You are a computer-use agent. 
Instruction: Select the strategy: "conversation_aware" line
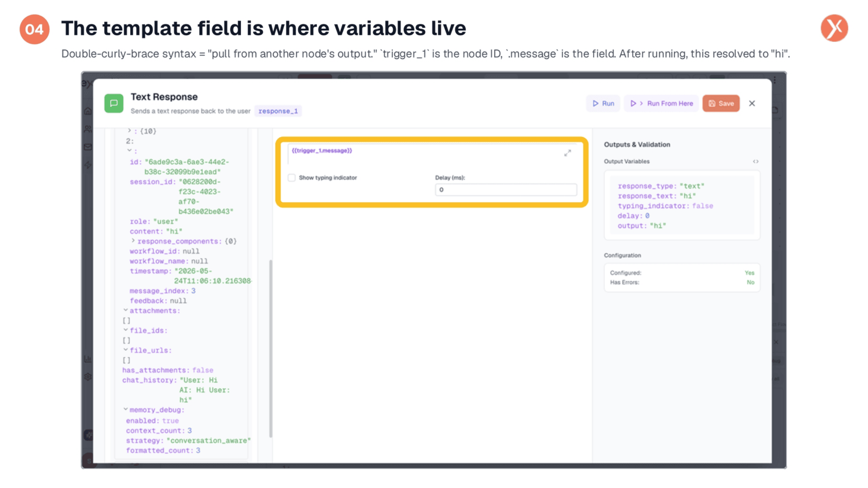coord(188,441)
